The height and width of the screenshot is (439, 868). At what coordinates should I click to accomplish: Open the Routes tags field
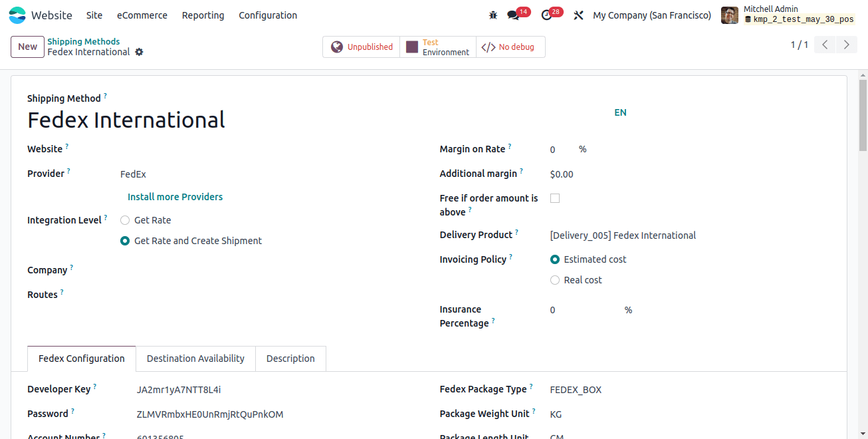tap(268, 295)
